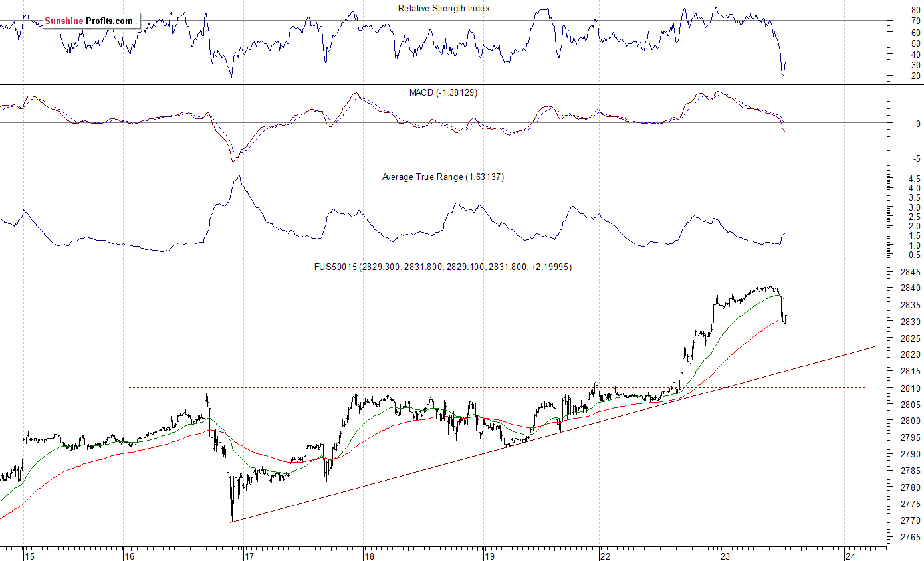924x561 pixels.
Task: Click the Average True Range (1.63137) label
Action: click(x=443, y=177)
